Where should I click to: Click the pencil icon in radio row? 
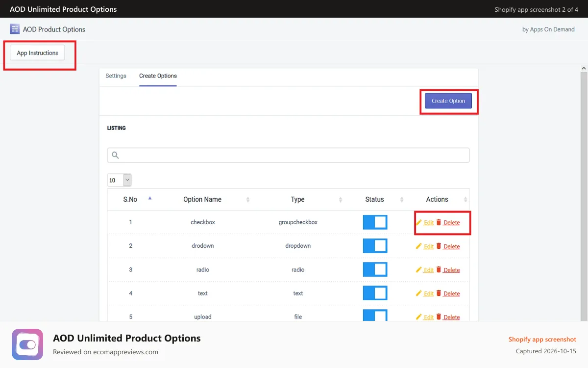click(x=419, y=269)
